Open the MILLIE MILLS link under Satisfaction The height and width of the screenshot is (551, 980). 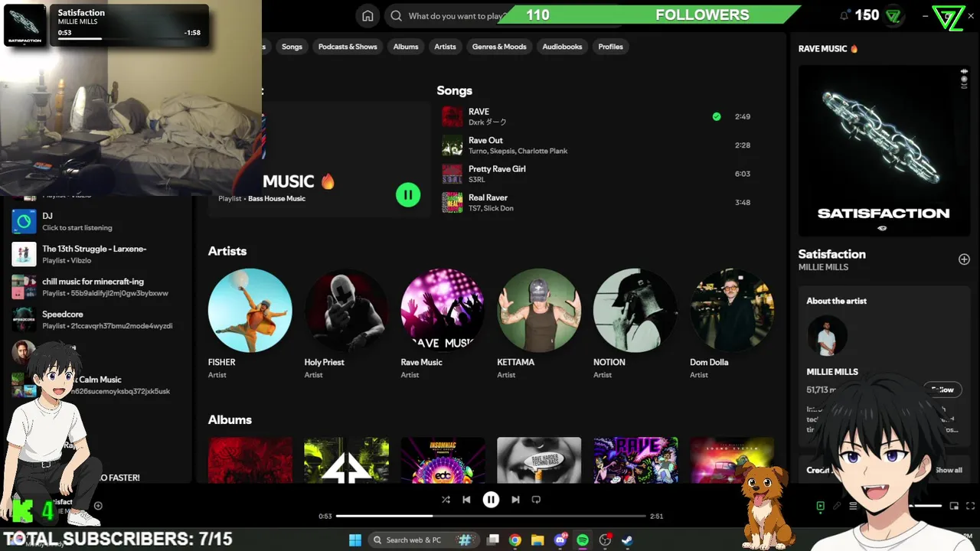point(823,267)
